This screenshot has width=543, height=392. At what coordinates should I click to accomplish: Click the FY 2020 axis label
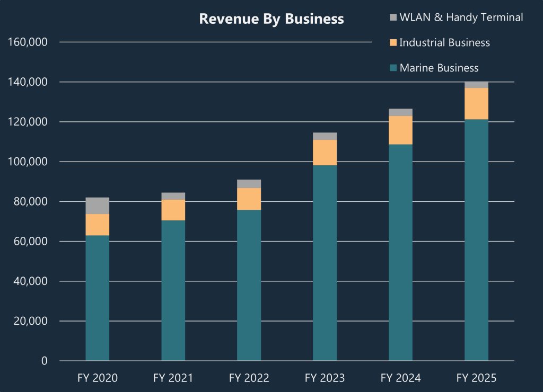97,378
